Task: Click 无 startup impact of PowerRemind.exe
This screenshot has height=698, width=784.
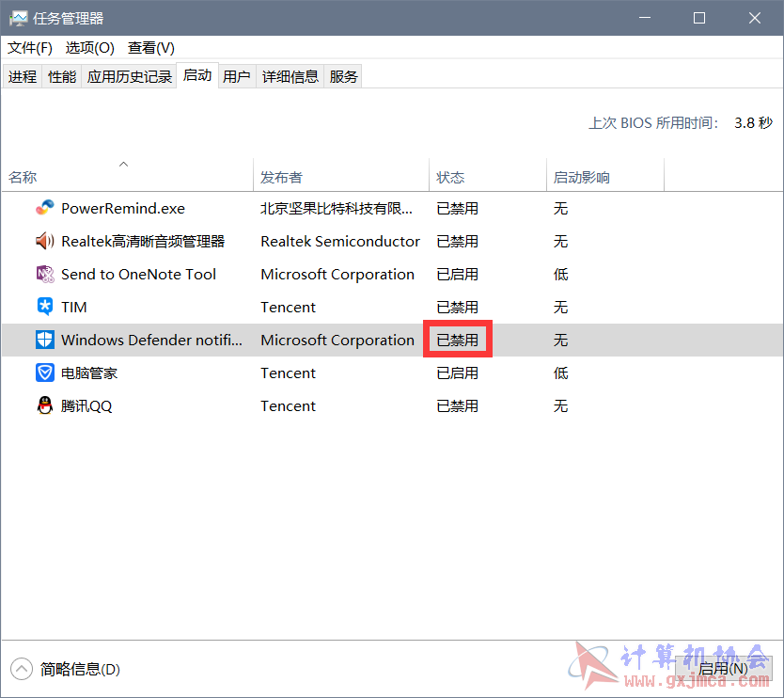Action: tap(560, 208)
